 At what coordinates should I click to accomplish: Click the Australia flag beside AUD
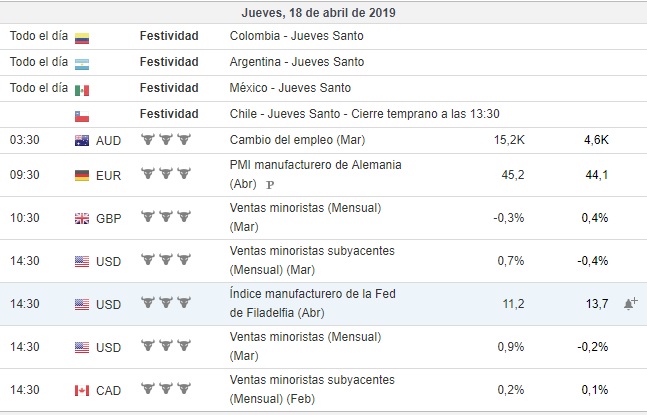tap(82, 139)
